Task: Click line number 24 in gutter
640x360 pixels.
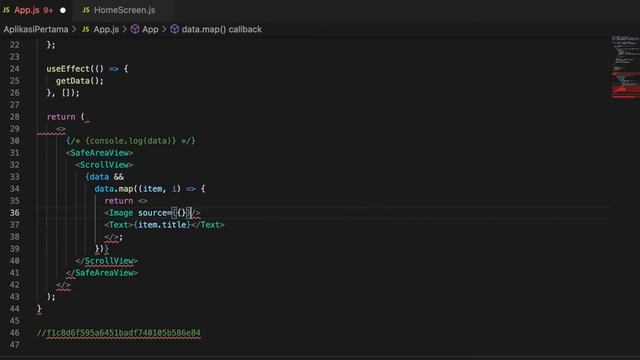Action: [x=14, y=69]
